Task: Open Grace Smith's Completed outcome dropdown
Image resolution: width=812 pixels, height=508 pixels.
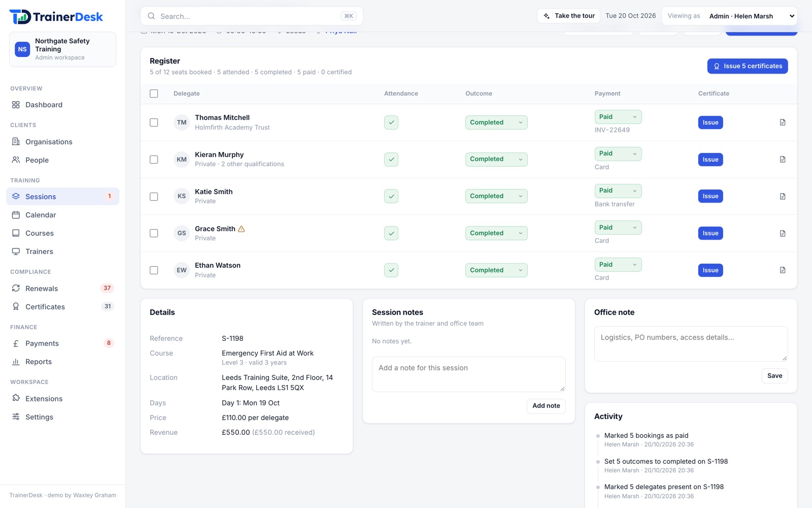Action: (x=496, y=233)
